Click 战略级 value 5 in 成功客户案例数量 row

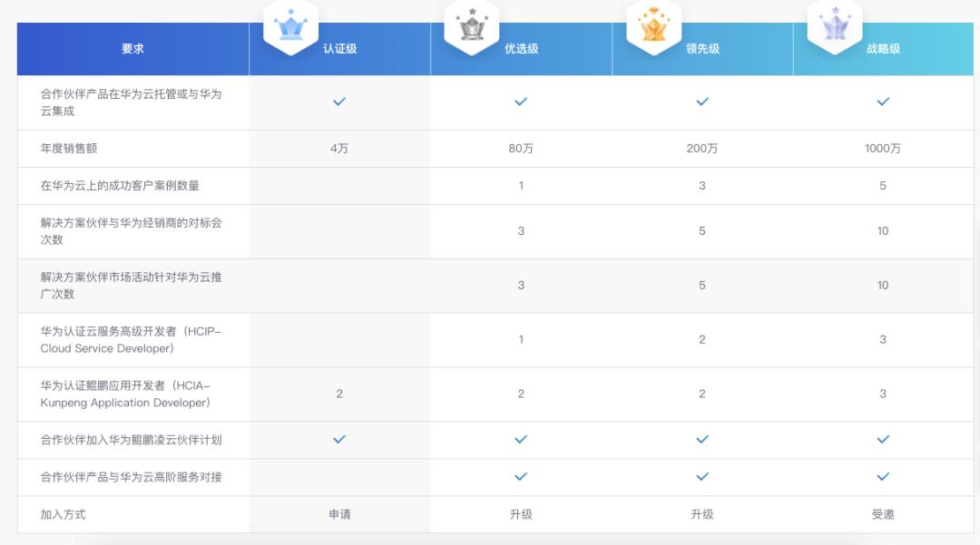[x=883, y=186]
